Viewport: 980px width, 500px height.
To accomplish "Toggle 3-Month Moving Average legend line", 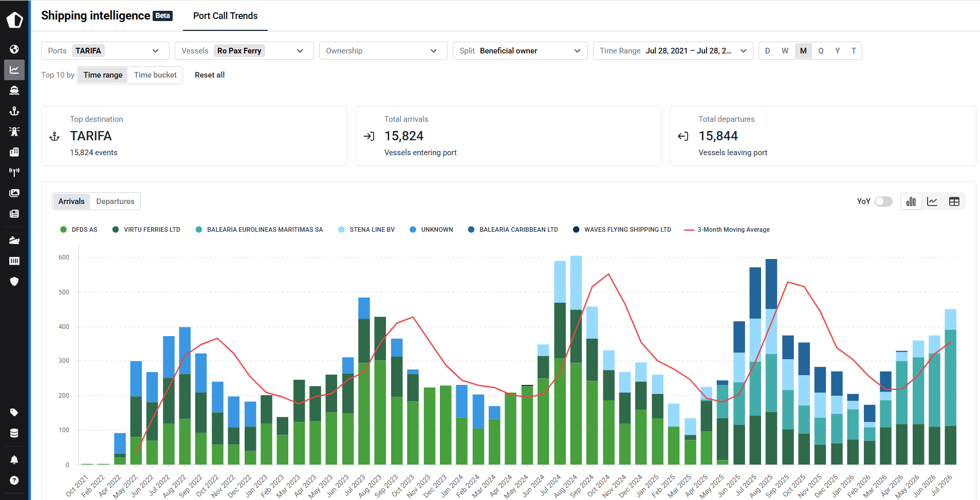I will point(727,230).
